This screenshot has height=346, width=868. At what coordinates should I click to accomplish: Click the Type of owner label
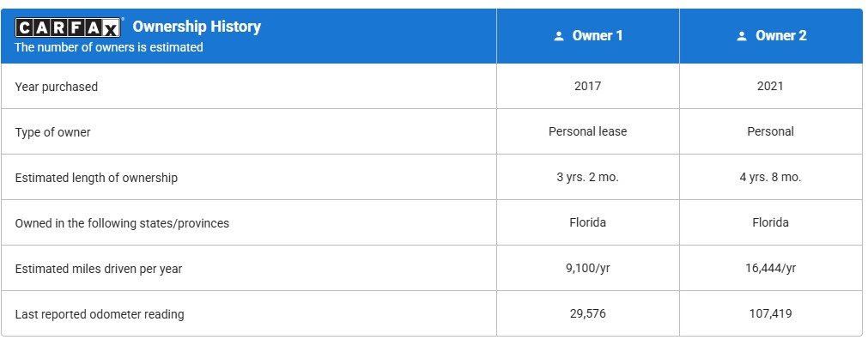pos(52,132)
